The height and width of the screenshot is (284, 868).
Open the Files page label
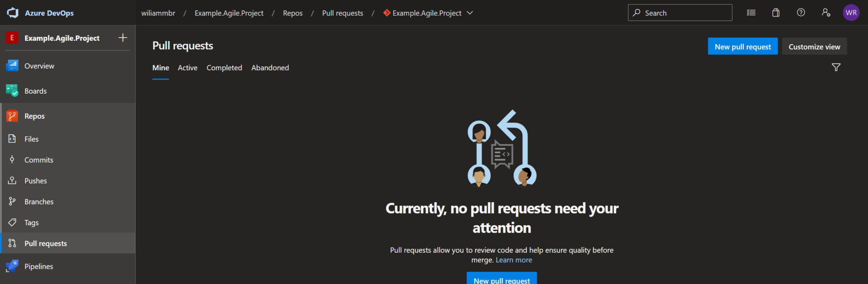[x=31, y=139]
